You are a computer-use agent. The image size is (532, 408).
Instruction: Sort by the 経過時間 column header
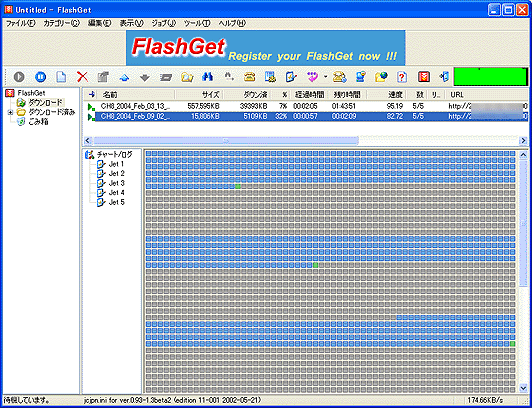[309, 94]
